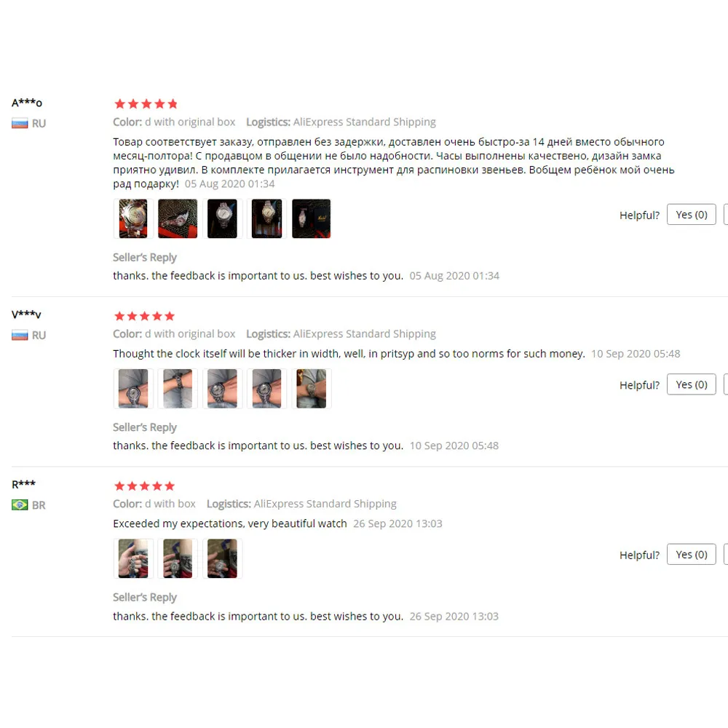728x728 pixels.
Task: Open third photo in R***'s review
Action: (222, 558)
